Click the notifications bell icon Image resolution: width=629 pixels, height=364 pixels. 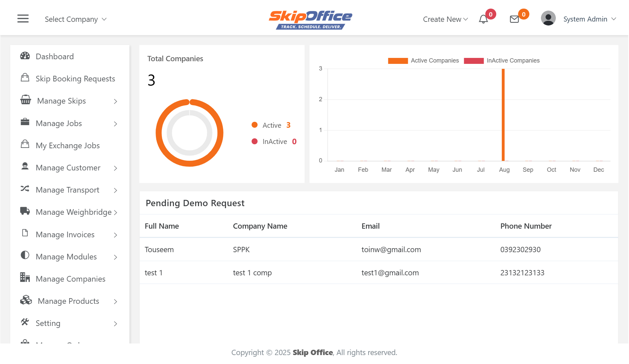point(483,19)
